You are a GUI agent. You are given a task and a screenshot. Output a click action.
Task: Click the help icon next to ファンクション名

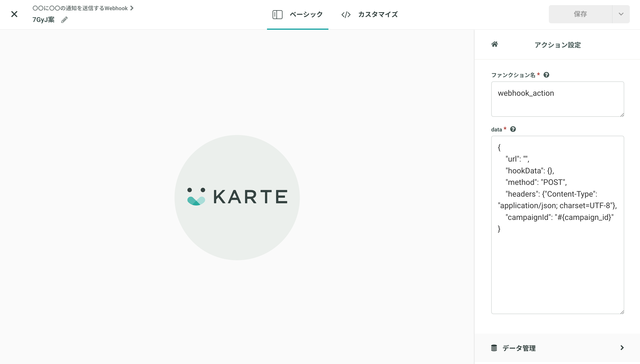[546, 75]
